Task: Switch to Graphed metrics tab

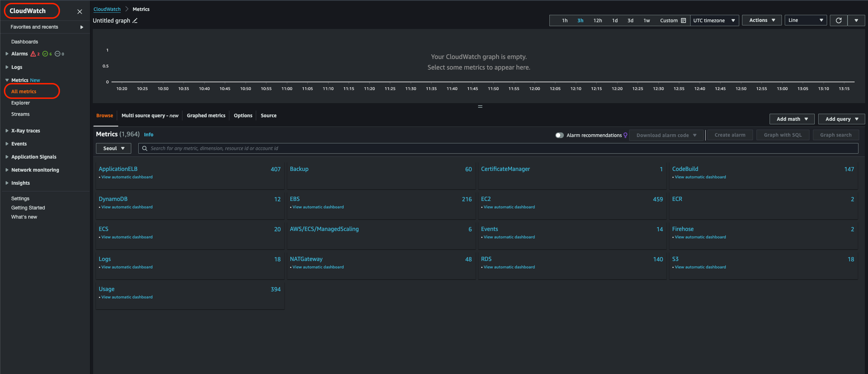Action: click(206, 115)
